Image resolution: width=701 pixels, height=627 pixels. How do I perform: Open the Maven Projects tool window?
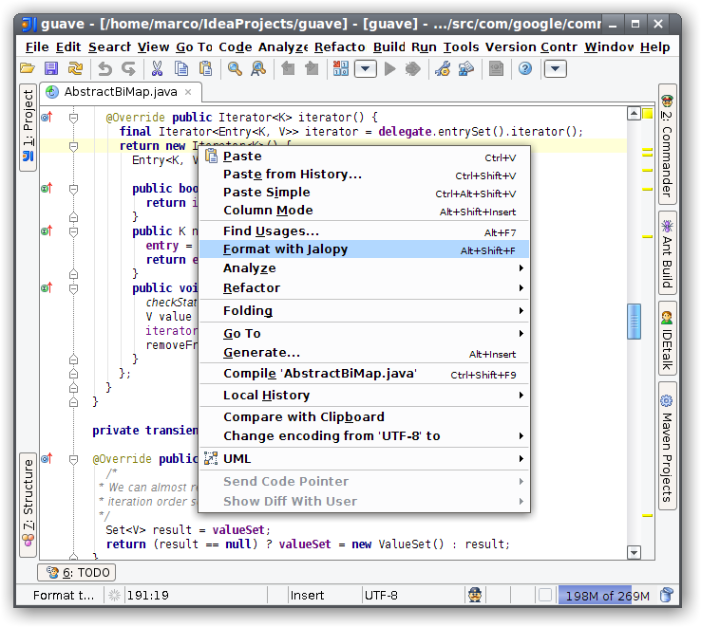pyautogui.click(x=667, y=446)
